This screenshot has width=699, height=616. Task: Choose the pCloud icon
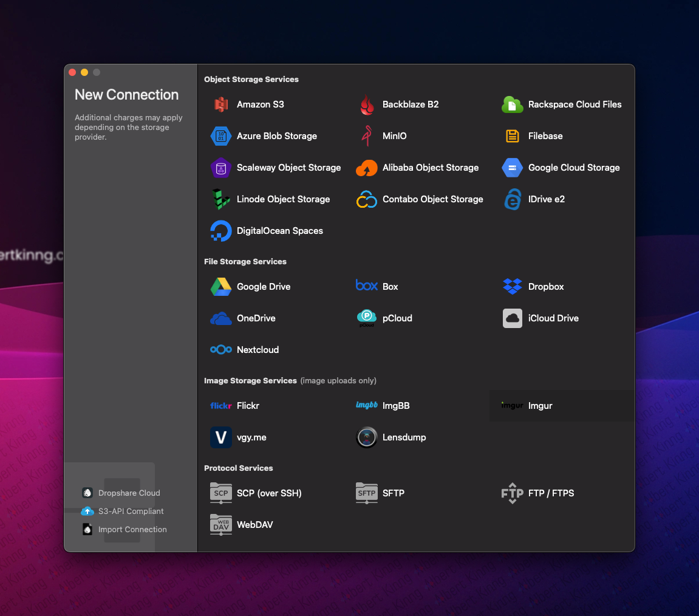[x=367, y=318]
